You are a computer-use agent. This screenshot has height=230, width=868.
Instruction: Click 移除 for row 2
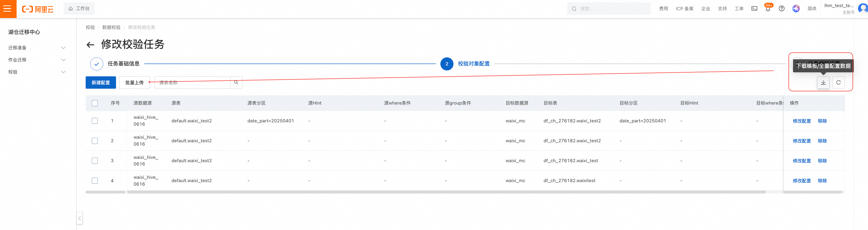[x=822, y=141]
